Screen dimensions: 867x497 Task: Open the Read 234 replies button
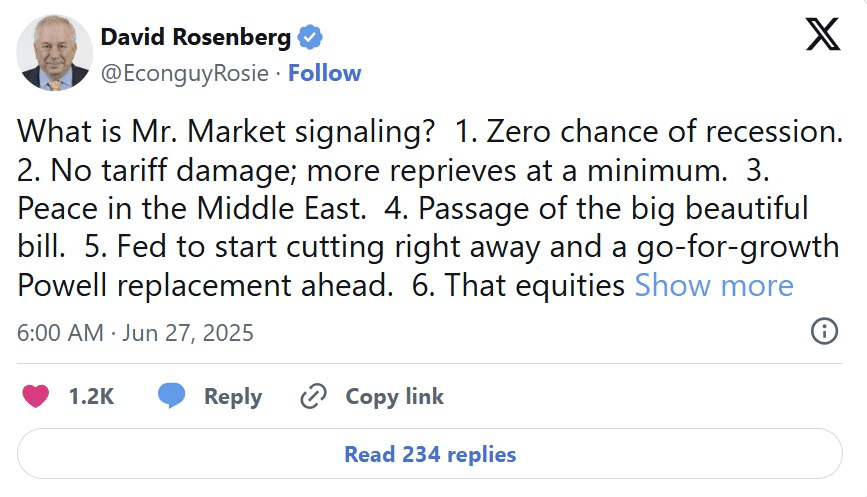point(430,454)
